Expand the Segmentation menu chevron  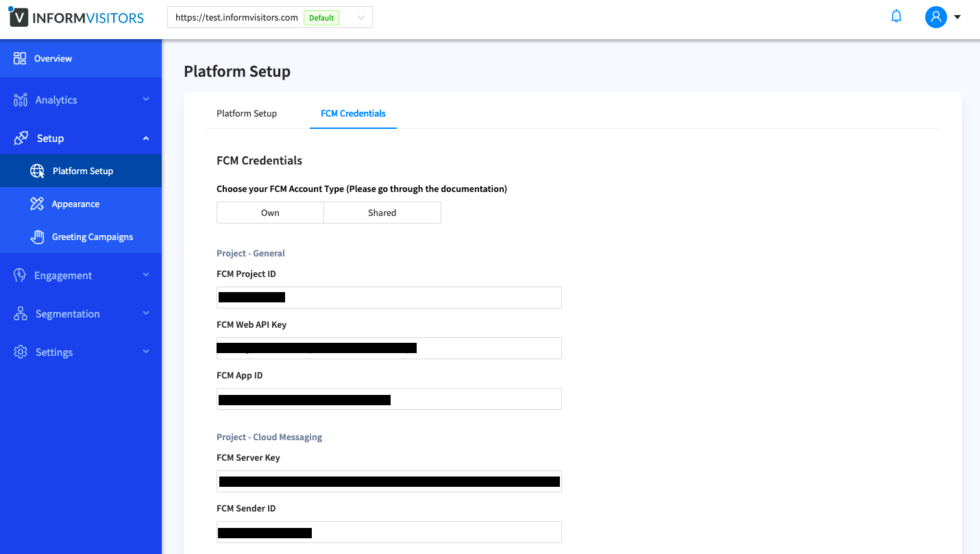146,313
